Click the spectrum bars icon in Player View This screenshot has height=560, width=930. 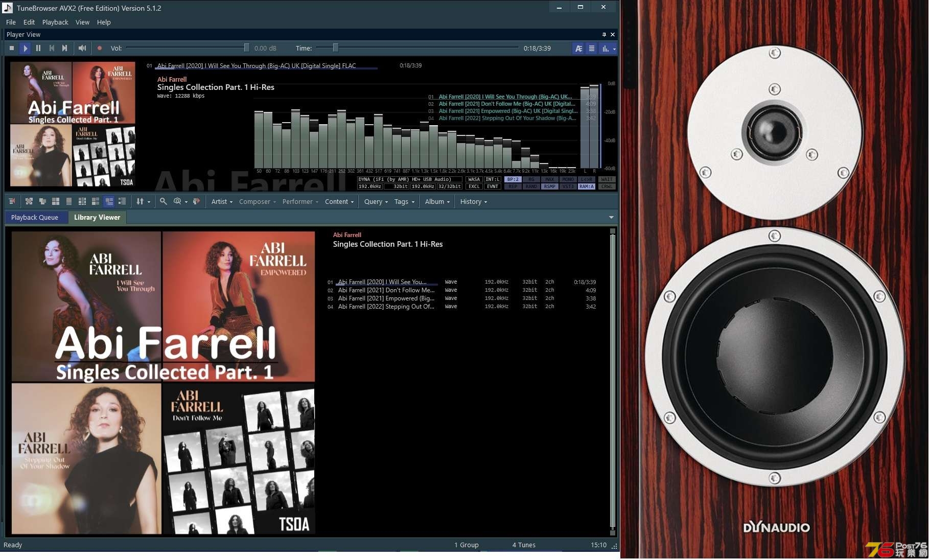[x=606, y=49]
